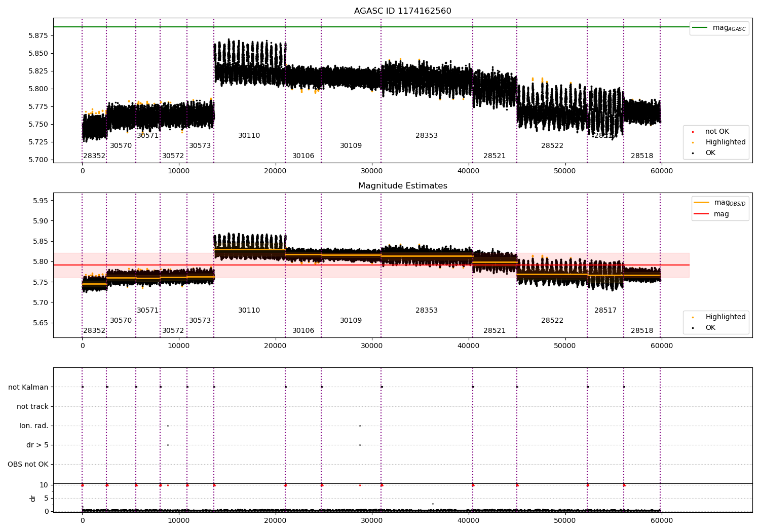Click the 5.725 y-axis tick label
The height and width of the screenshot is (532, 760).
[x=39, y=142]
